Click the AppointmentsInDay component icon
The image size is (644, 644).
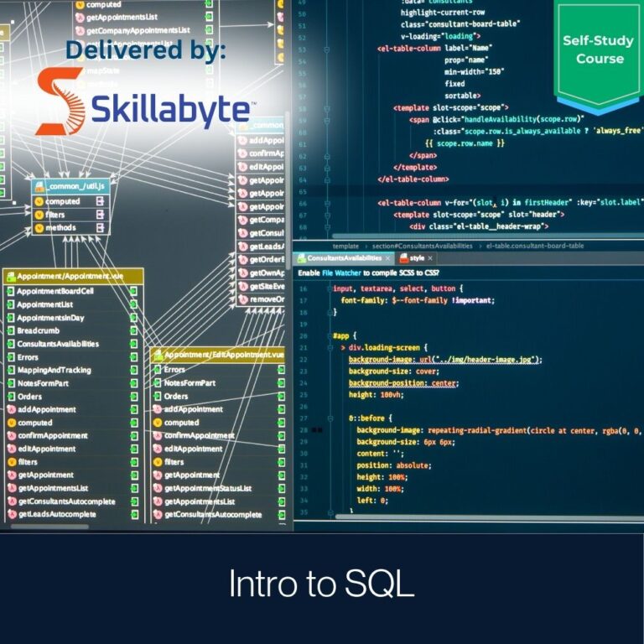coord(11,318)
